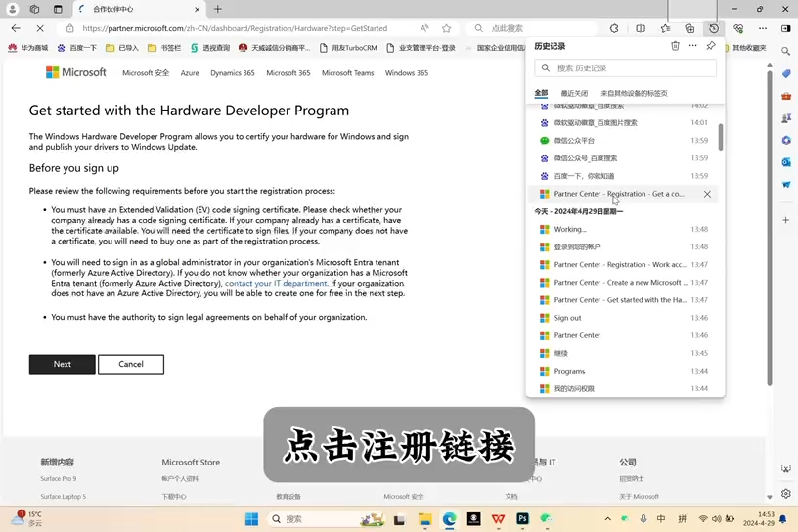798x532 pixels.
Task: Open 百度一下 bookmark
Action: (x=77, y=48)
